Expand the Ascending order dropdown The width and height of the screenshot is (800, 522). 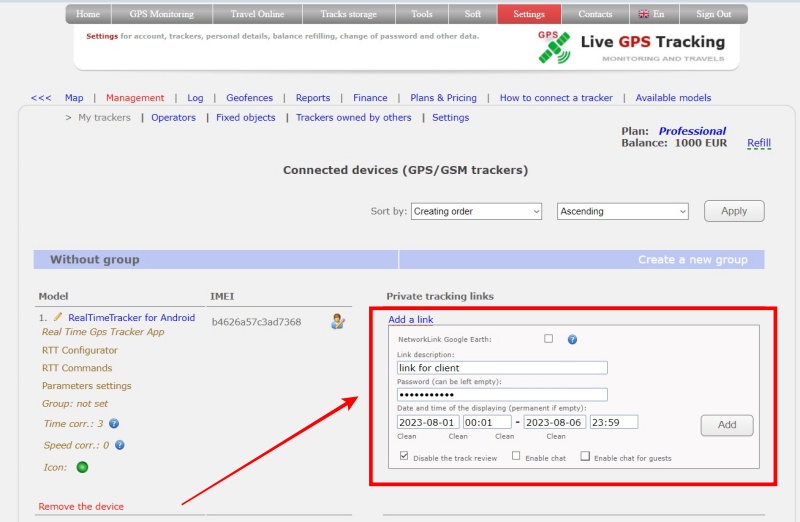tap(622, 211)
